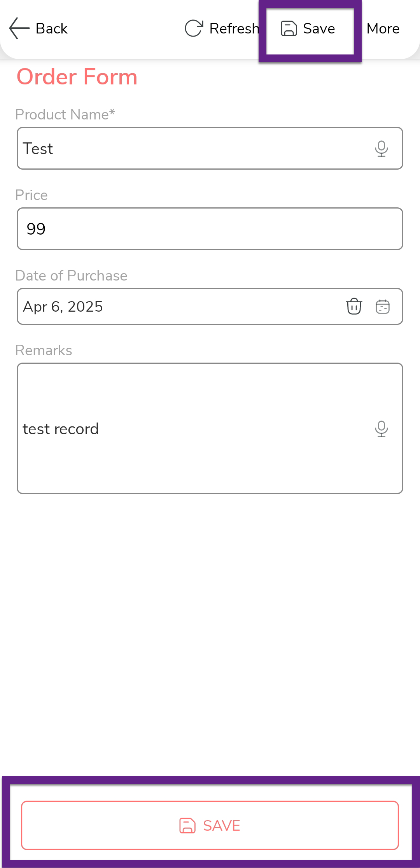420x868 pixels.
Task: Click the Order Form heading
Action: (77, 77)
